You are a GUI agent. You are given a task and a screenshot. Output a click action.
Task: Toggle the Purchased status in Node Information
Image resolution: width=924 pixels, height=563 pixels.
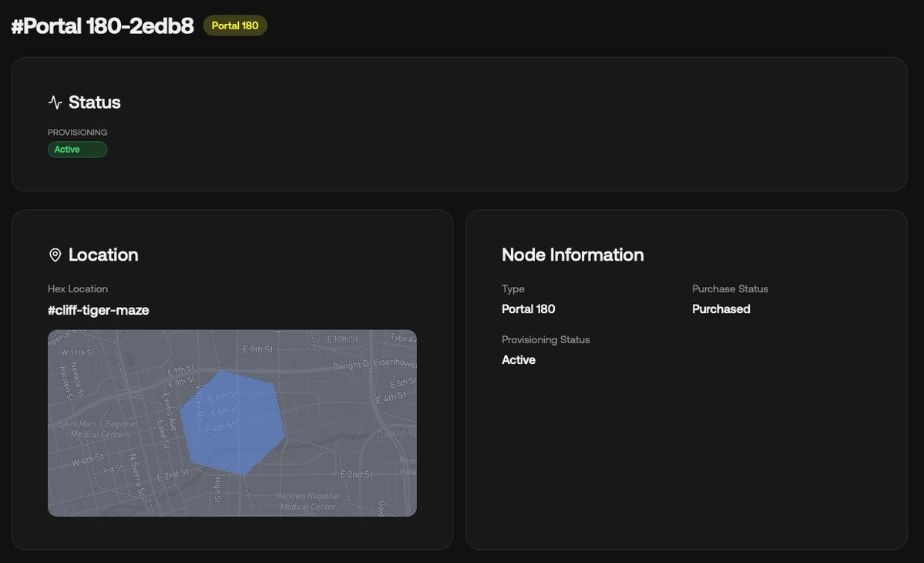pyautogui.click(x=721, y=308)
